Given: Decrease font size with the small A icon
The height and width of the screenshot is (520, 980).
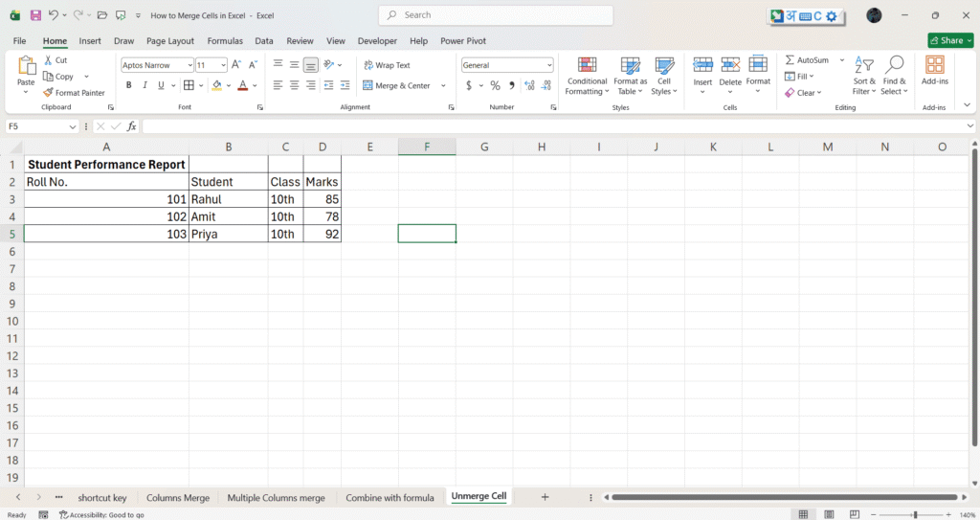Looking at the screenshot, I should [253, 65].
